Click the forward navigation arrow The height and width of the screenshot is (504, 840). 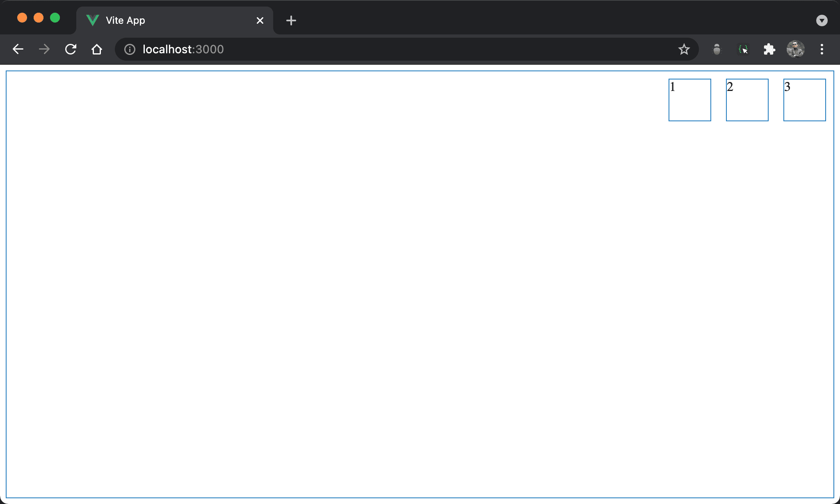(44, 50)
